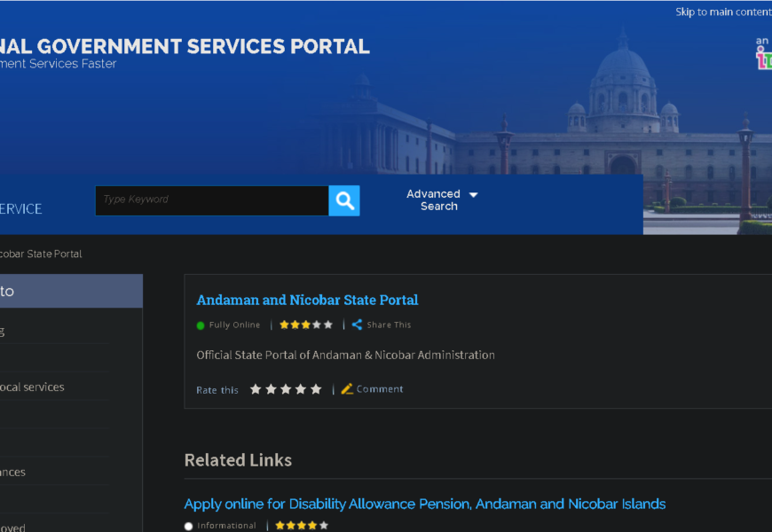This screenshot has height=532, width=772.
Task: Click the Government Services Faster tagline
Action: pos(58,64)
